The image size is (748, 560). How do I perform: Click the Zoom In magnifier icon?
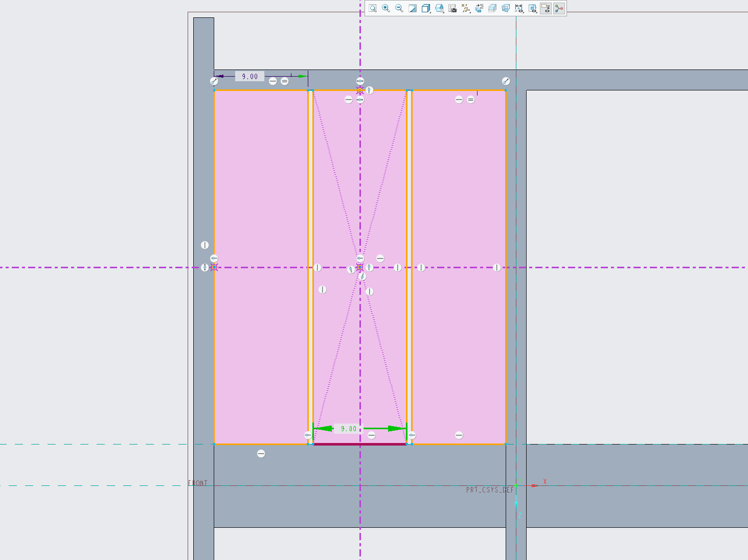[x=386, y=8]
